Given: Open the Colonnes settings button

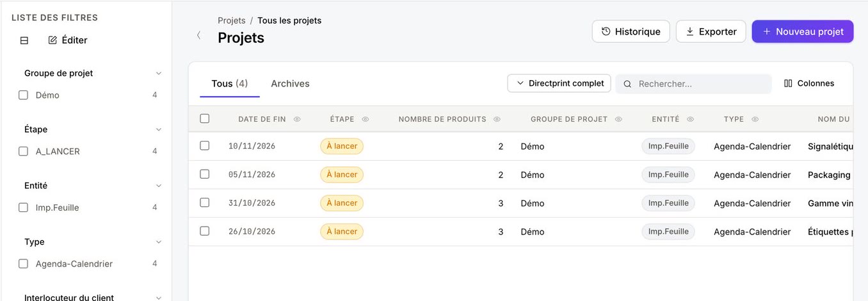Looking at the screenshot, I should click(x=809, y=83).
